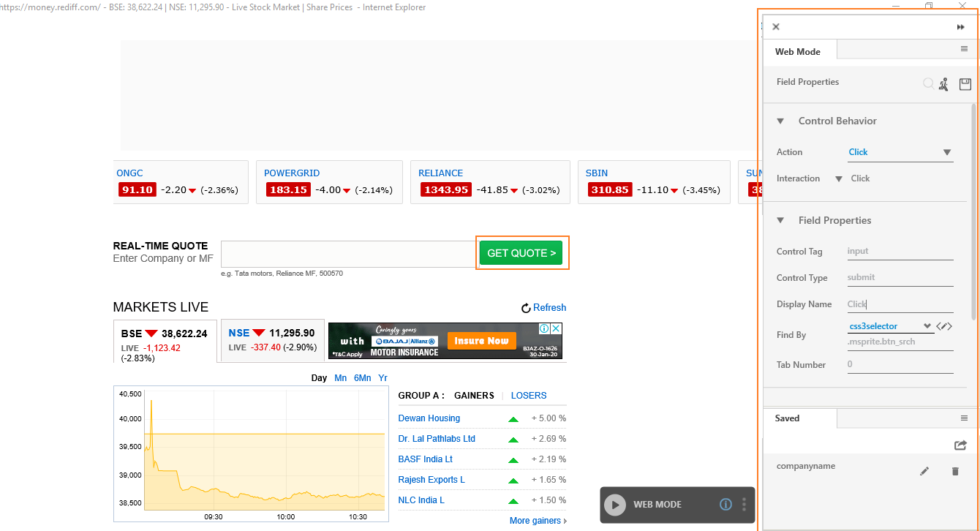This screenshot has height=531, width=980.
Task: Open NLC India L link
Action: pyautogui.click(x=421, y=500)
